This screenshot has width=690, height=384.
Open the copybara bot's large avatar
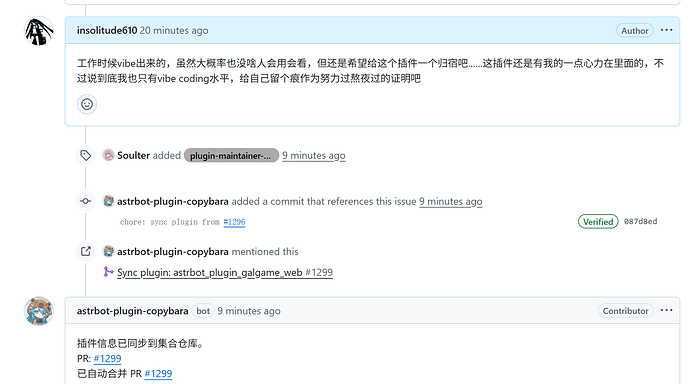[x=39, y=311]
